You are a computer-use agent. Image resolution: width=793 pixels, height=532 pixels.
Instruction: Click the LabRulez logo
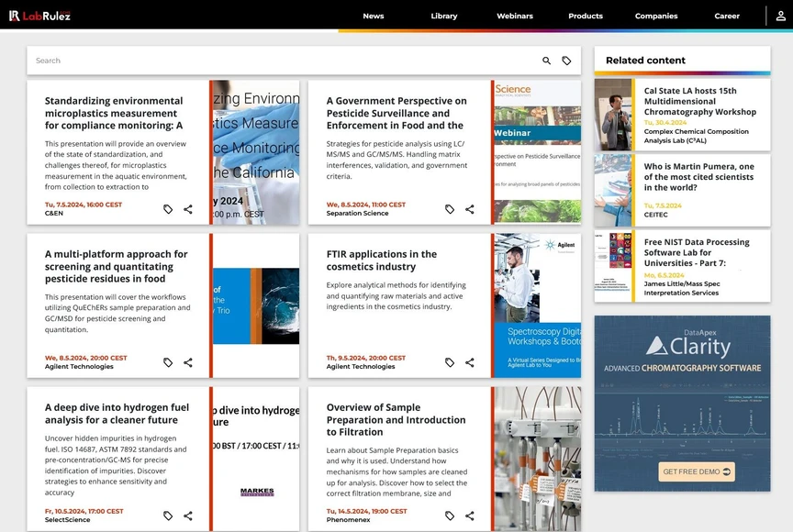coord(39,16)
